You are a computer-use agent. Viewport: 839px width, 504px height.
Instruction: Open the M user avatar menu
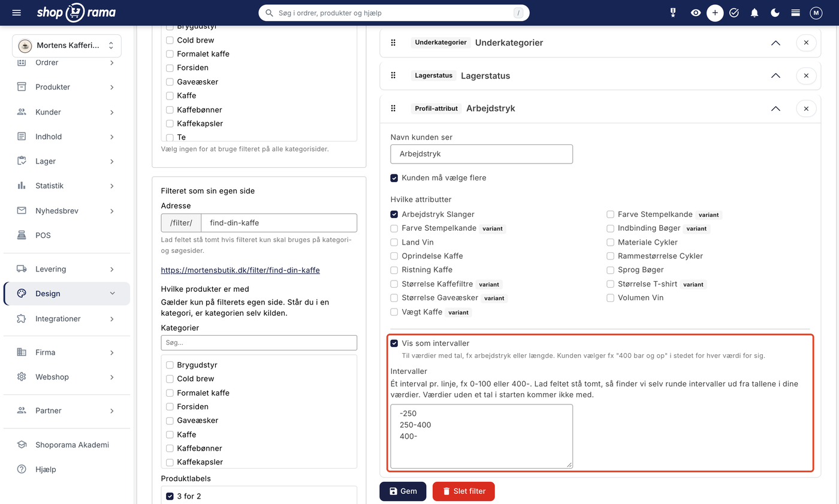tap(816, 13)
